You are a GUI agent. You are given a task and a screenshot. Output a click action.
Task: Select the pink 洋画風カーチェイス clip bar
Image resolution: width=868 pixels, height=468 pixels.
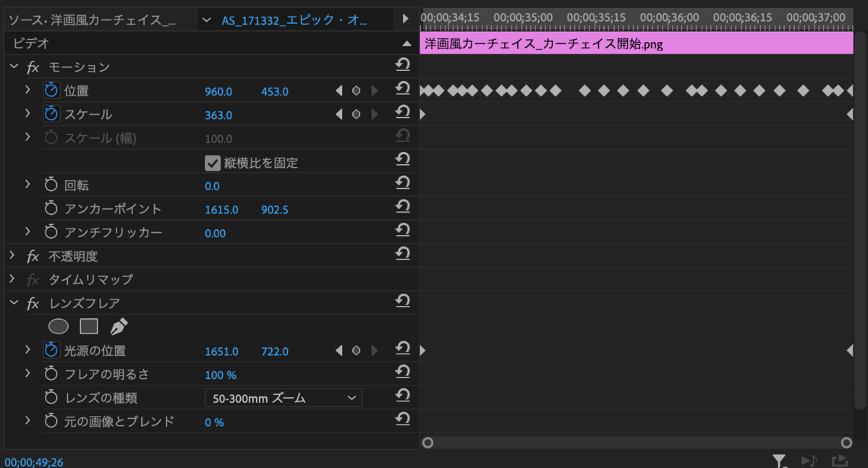point(637,43)
